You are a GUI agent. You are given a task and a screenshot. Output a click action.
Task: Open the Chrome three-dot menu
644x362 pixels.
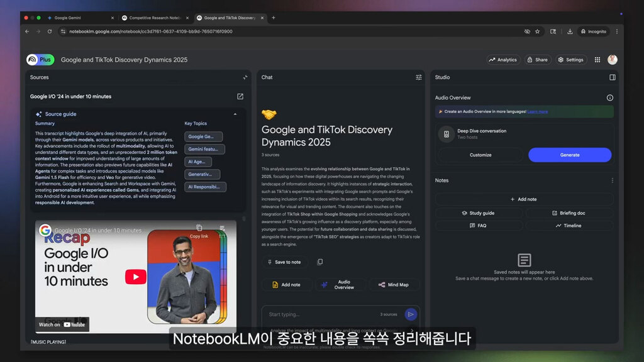click(617, 31)
